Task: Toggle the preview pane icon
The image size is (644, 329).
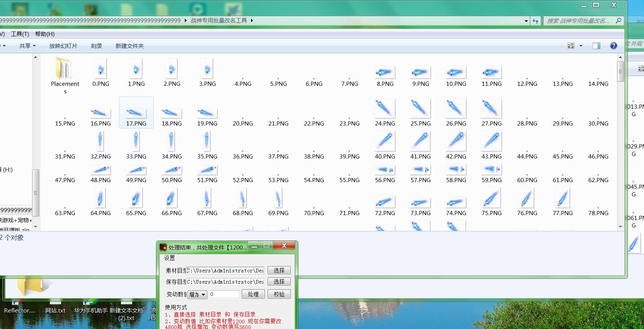Action: pos(596,46)
